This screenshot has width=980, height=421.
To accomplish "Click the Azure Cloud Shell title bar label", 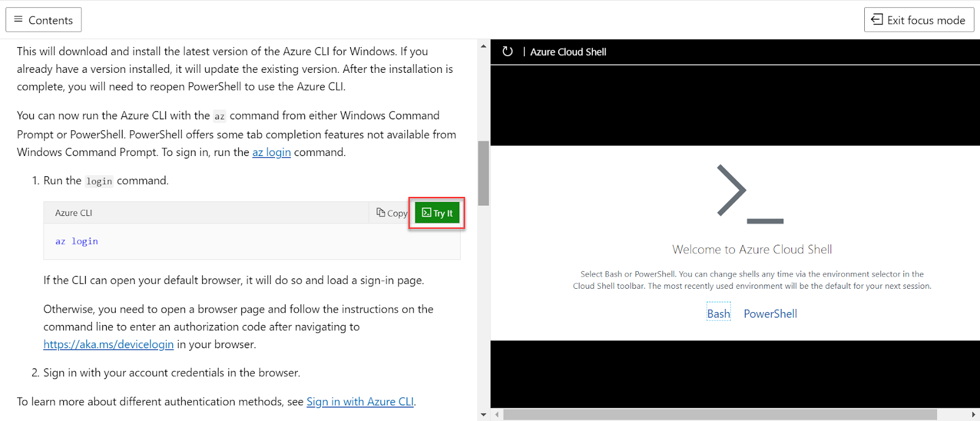I will [567, 51].
